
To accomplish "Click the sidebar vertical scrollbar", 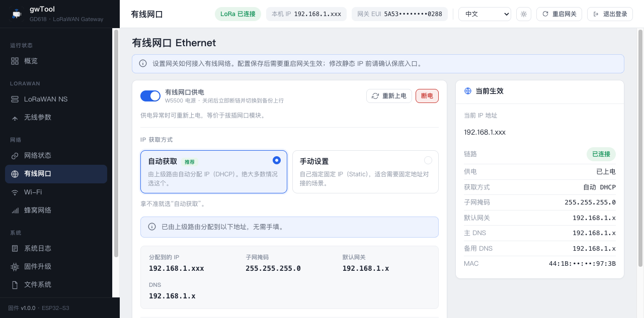I will coord(116,143).
